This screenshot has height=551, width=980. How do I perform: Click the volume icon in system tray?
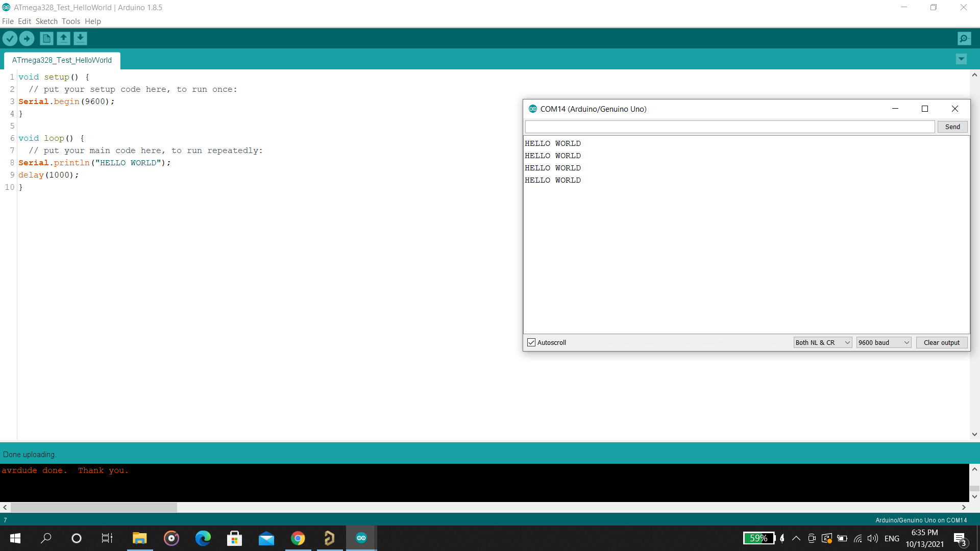coord(873,538)
